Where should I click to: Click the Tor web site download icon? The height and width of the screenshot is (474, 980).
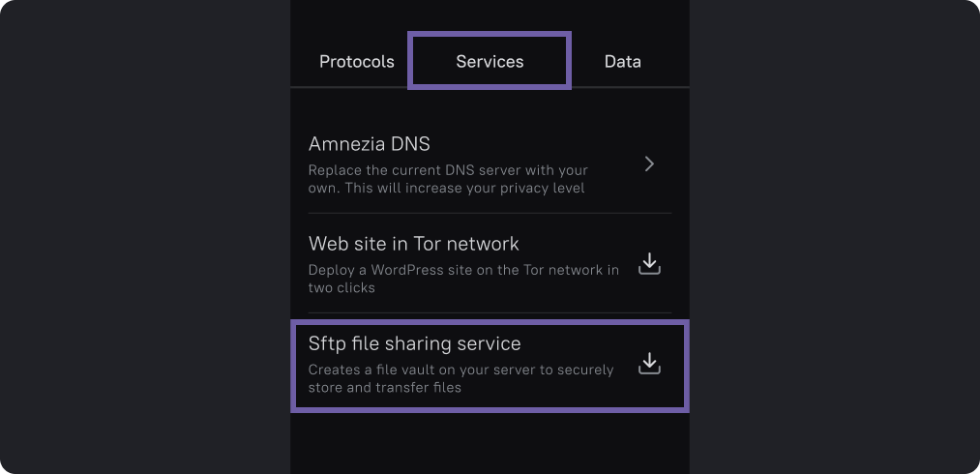649,263
